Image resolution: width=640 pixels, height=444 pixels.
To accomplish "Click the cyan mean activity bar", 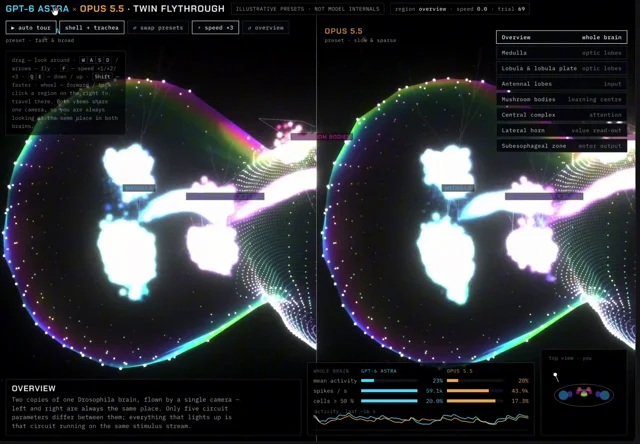I will 367,381.
